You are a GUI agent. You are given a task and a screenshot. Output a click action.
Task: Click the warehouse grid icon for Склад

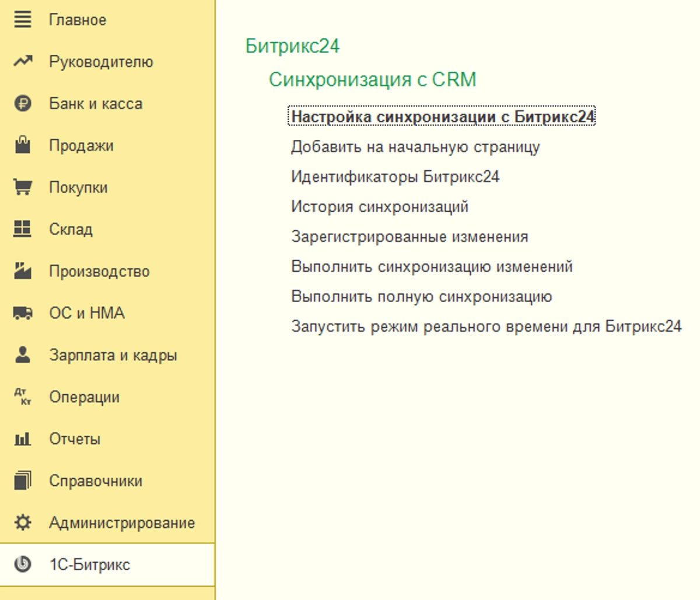[x=23, y=229]
